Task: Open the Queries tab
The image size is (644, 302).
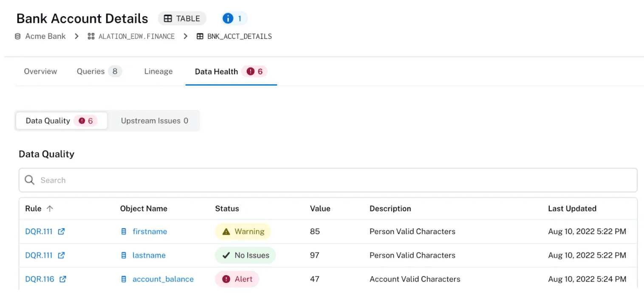Action: click(x=91, y=71)
